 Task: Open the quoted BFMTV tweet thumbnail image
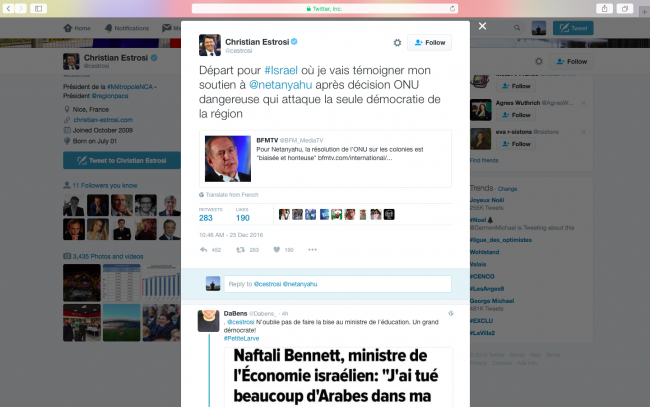[x=228, y=159]
